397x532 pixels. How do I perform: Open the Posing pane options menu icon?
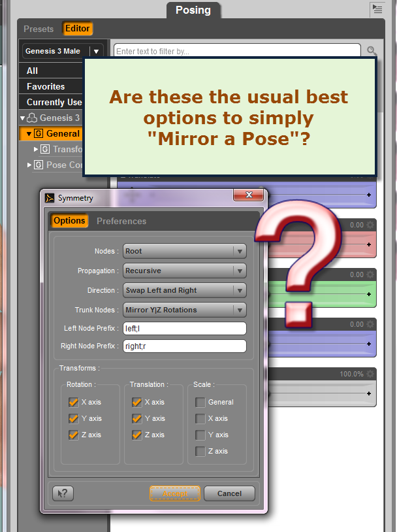[x=377, y=8]
